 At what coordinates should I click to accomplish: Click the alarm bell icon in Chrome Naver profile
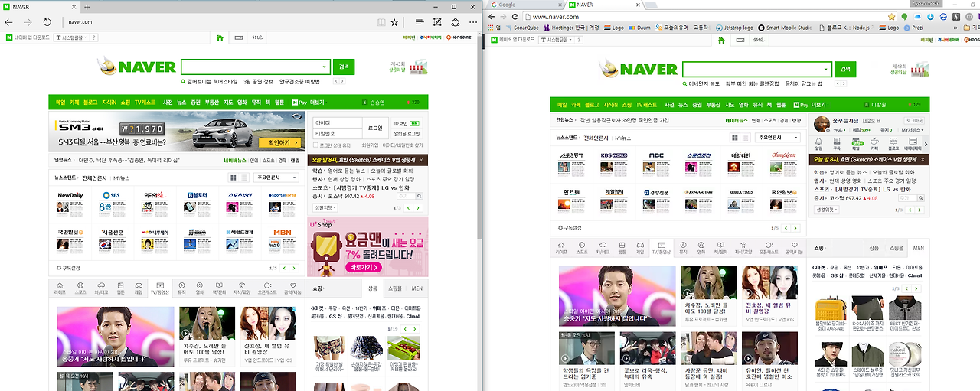click(819, 142)
